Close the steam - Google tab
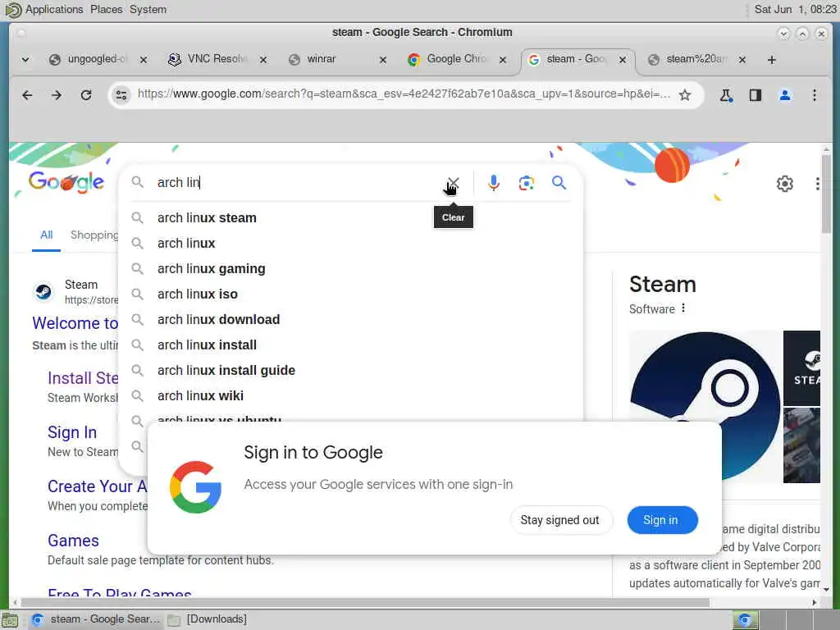Viewport: 840px width, 630px height. click(623, 59)
